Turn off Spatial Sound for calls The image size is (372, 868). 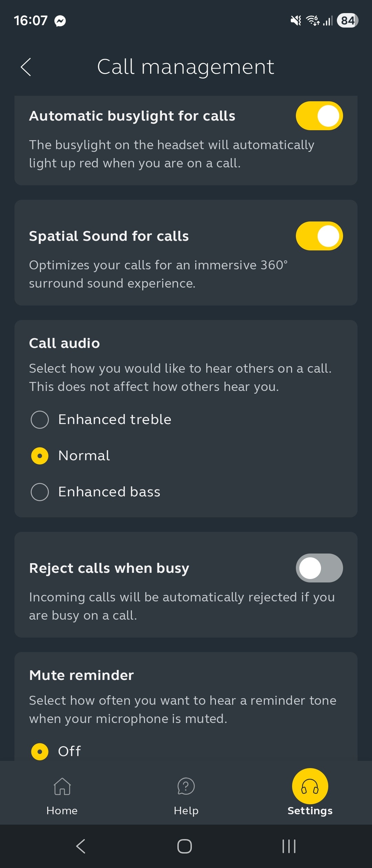tap(319, 236)
